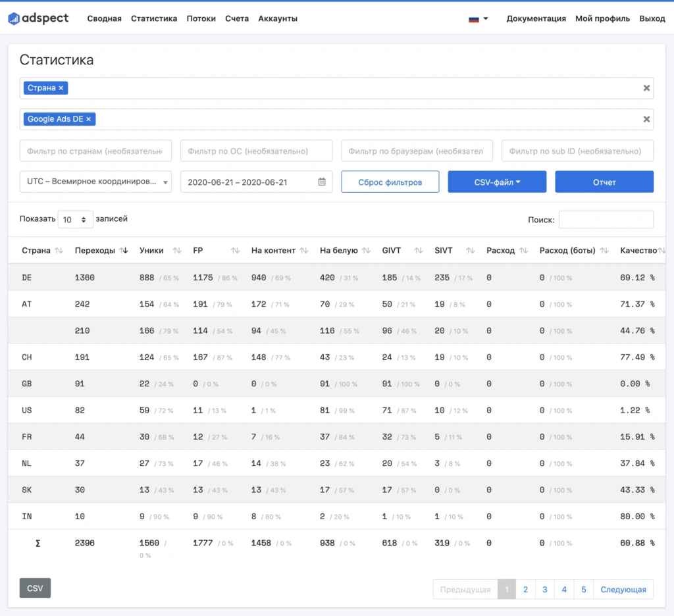
Task: Go to pagination page 3
Action: pos(544,590)
